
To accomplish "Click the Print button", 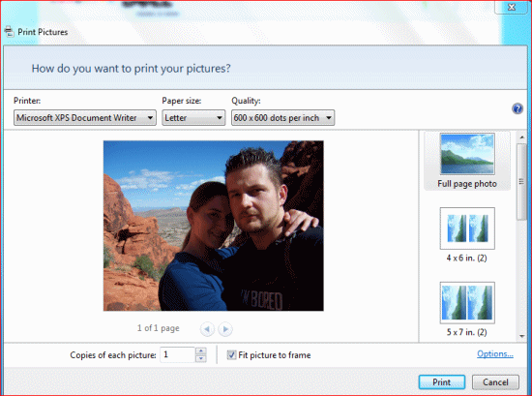I will tap(442, 382).
